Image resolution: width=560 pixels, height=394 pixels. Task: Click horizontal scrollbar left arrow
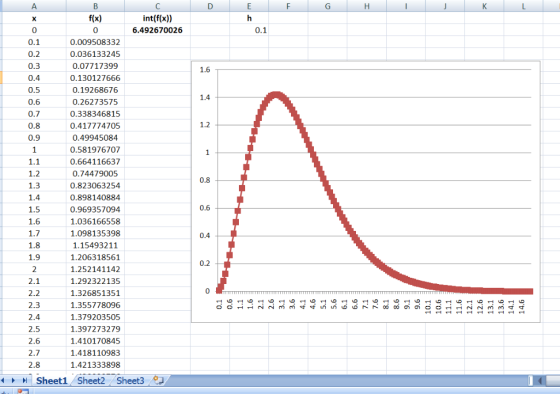tap(540, 381)
